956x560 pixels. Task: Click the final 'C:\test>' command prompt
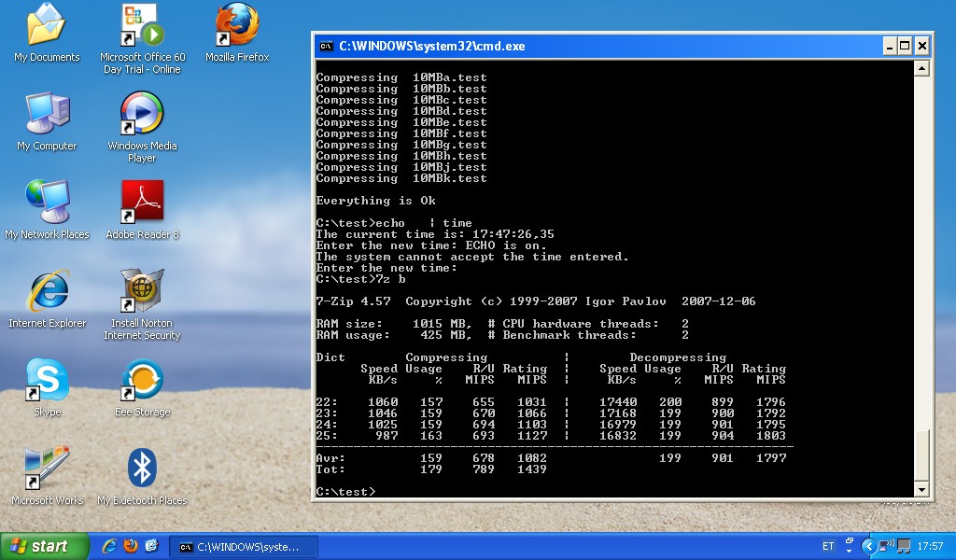tap(345, 492)
